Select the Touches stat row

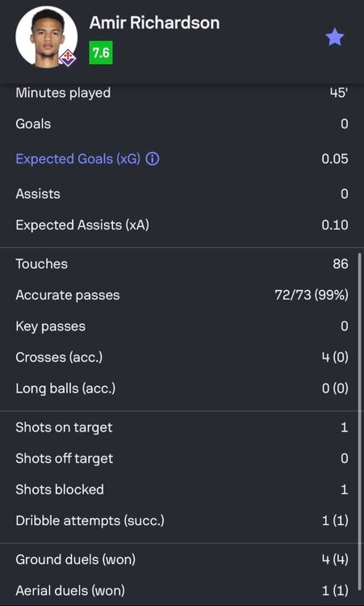(x=182, y=264)
